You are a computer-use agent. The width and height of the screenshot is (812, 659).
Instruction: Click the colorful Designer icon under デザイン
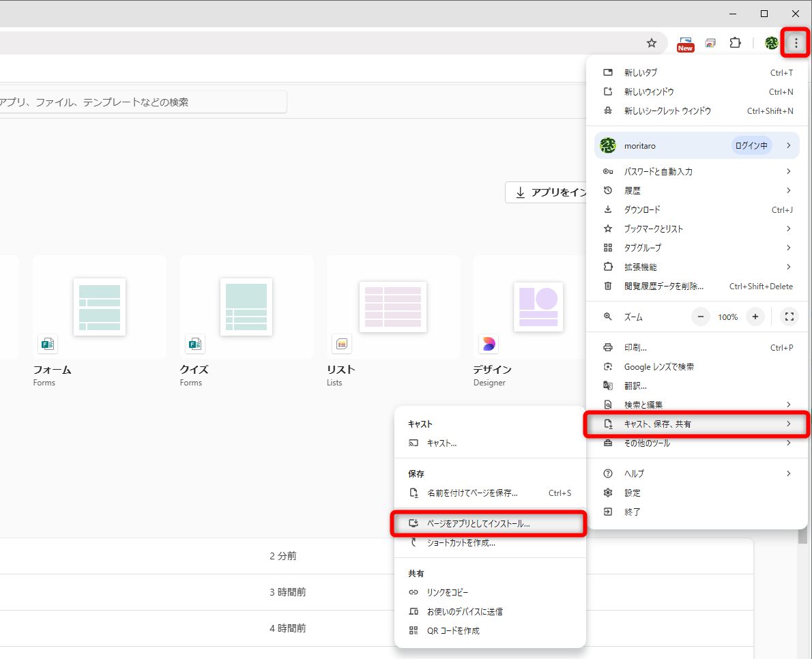point(489,345)
